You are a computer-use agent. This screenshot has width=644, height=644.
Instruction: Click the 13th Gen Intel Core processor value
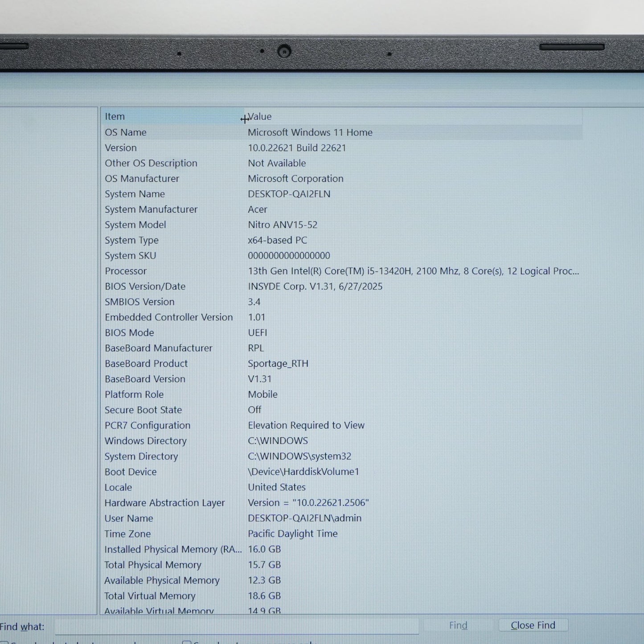(x=414, y=271)
